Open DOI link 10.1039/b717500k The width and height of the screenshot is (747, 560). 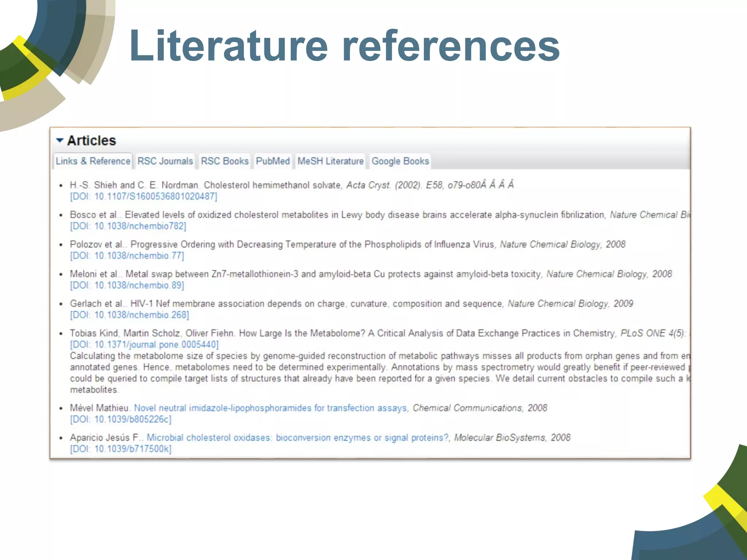[121, 449]
